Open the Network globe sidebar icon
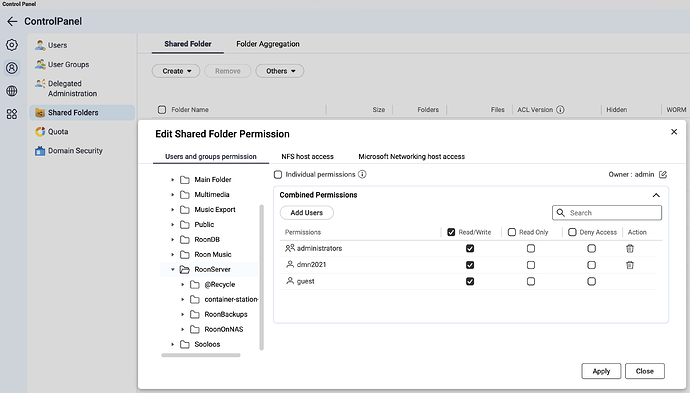Image resolution: width=690 pixels, height=393 pixels. tap(12, 91)
